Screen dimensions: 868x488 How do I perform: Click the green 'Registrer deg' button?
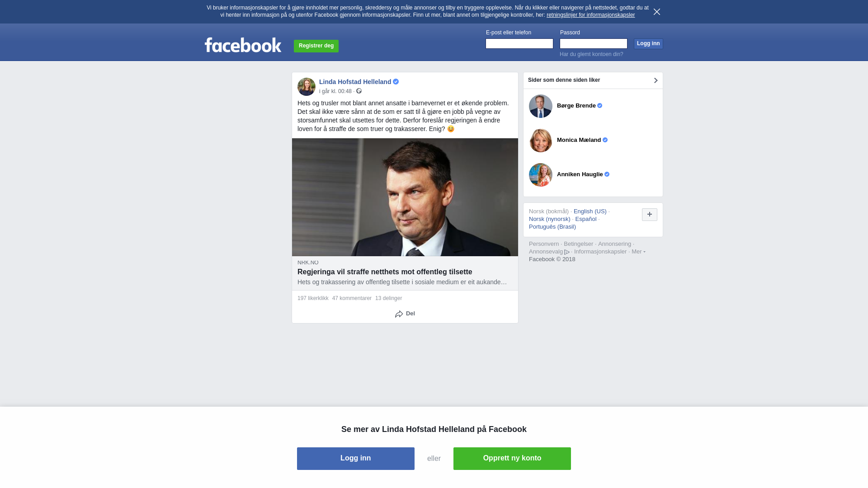coord(316,46)
